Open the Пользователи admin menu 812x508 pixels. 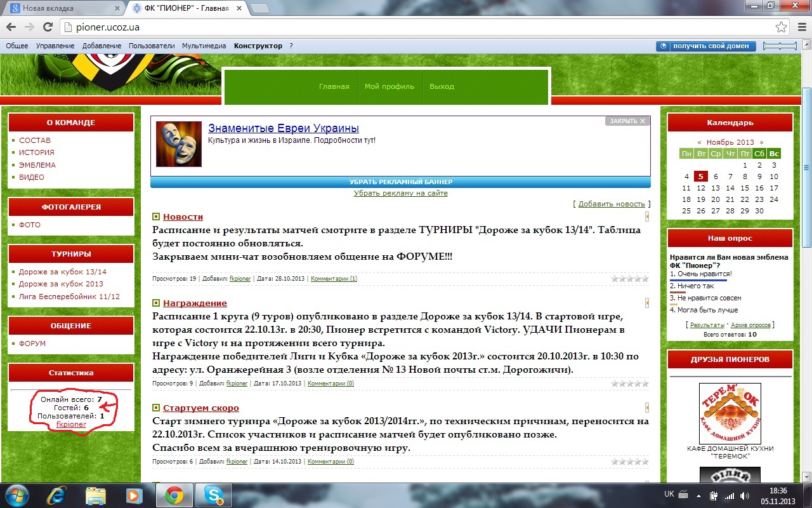152,46
